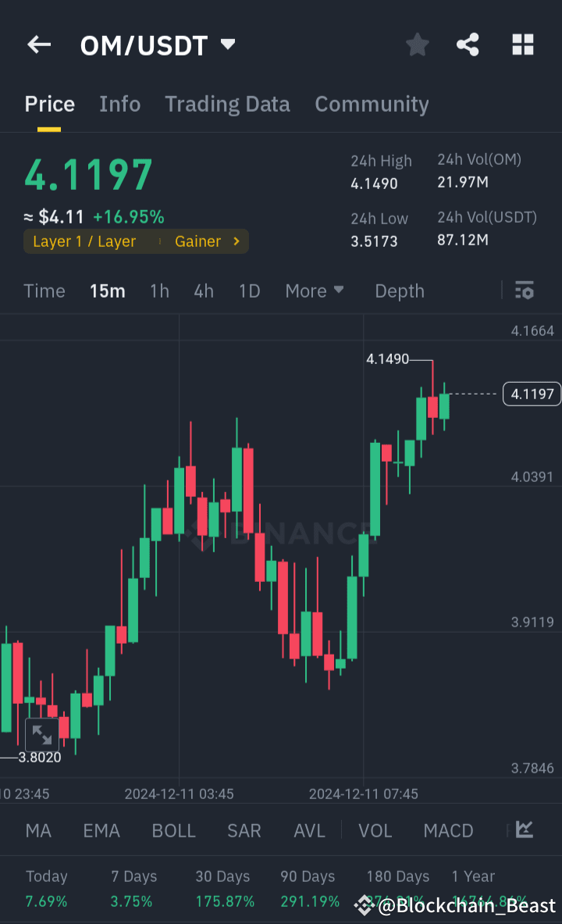
Task: Toggle the MACD indicator on
Action: pyautogui.click(x=448, y=830)
